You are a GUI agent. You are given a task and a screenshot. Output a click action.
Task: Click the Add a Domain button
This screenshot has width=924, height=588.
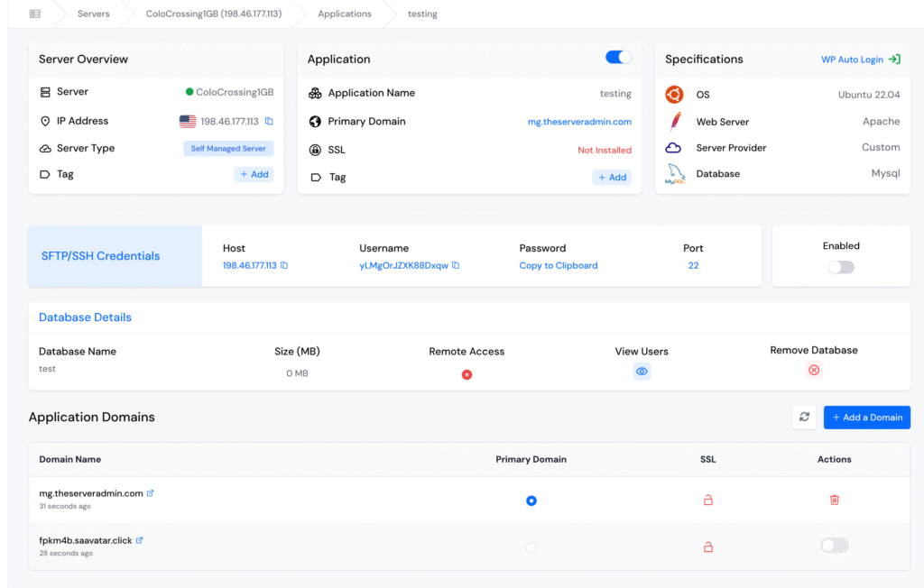tap(866, 418)
